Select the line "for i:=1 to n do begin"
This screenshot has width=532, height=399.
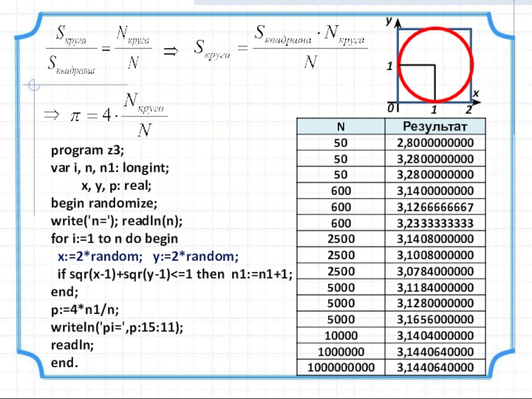click(114, 239)
